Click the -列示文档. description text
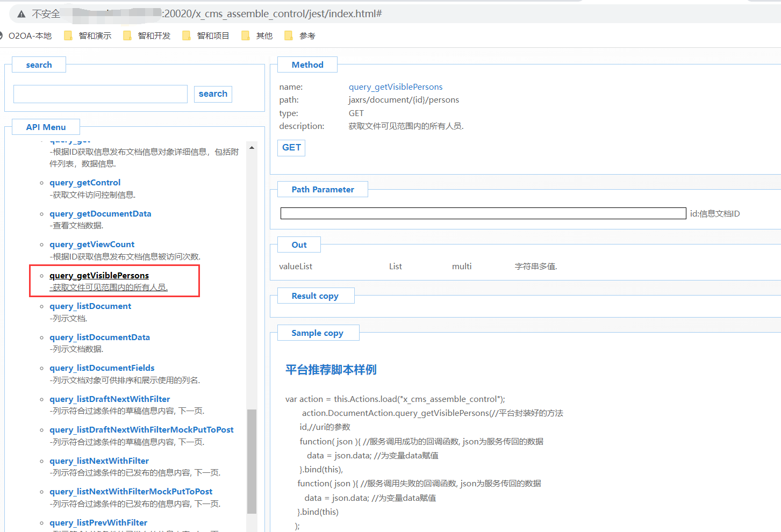The image size is (781, 532). tap(68, 319)
